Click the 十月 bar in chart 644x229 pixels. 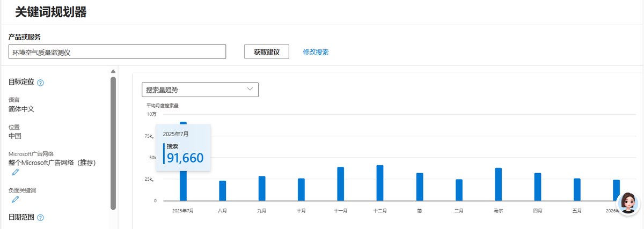tap(301, 189)
